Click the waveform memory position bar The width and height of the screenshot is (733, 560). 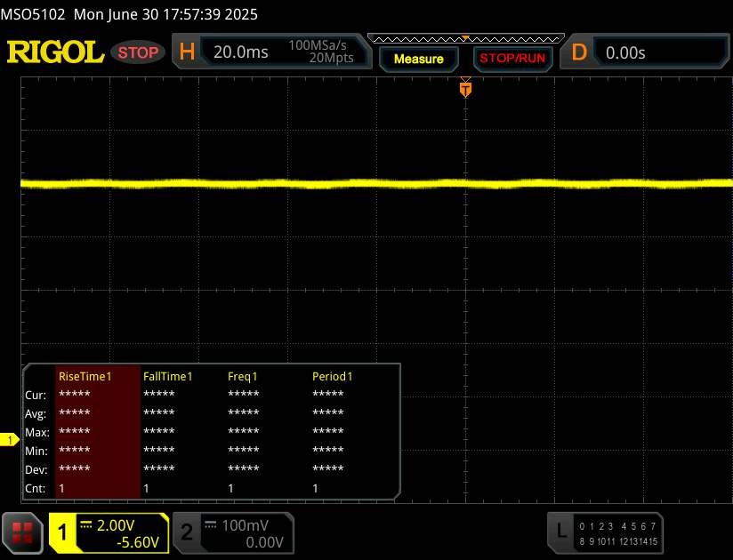466,39
